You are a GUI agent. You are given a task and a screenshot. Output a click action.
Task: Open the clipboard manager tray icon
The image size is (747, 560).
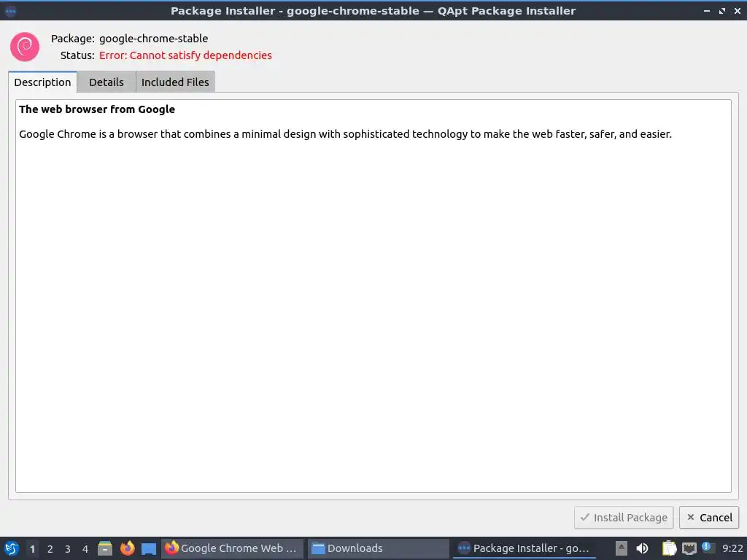coord(670,548)
